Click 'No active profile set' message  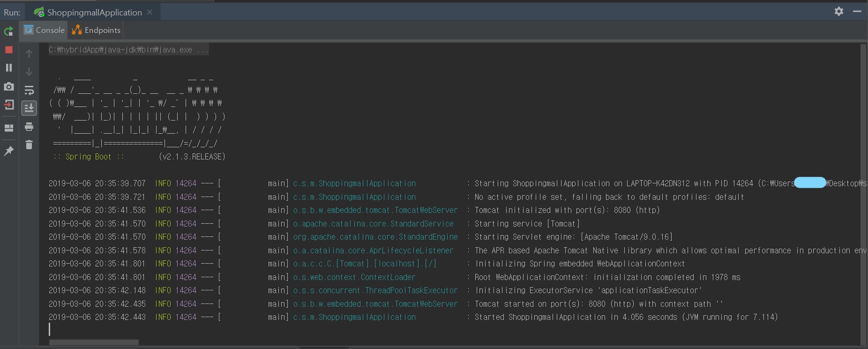pyautogui.click(x=609, y=197)
